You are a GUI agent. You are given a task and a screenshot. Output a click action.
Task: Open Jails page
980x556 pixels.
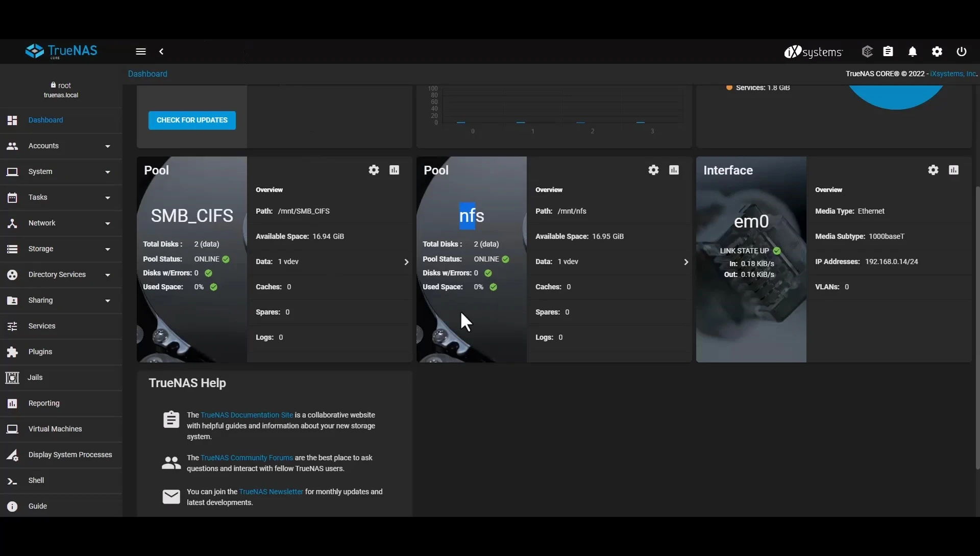[x=61, y=377]
